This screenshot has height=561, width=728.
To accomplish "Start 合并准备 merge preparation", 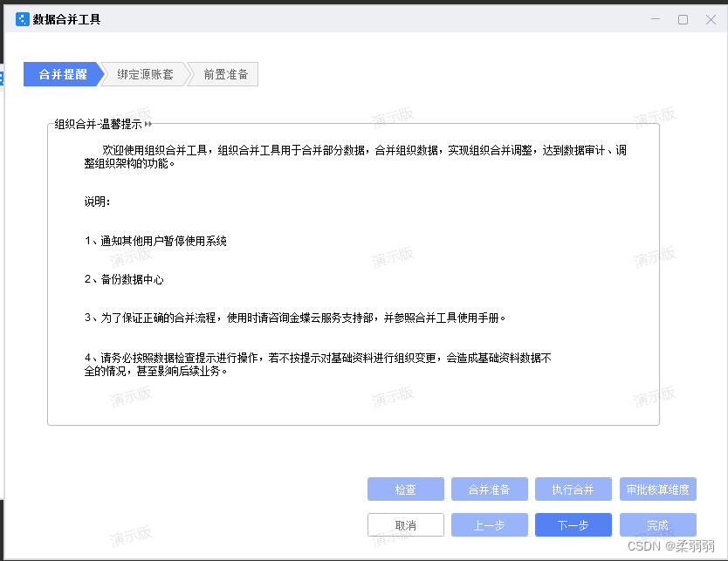I will tap(489, 489).
